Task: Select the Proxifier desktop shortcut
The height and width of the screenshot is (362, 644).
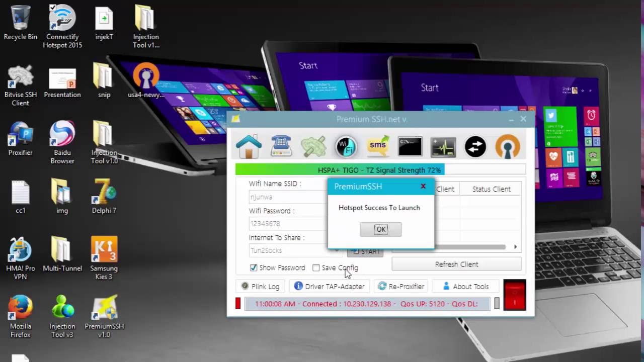Action: pos(21,138)
